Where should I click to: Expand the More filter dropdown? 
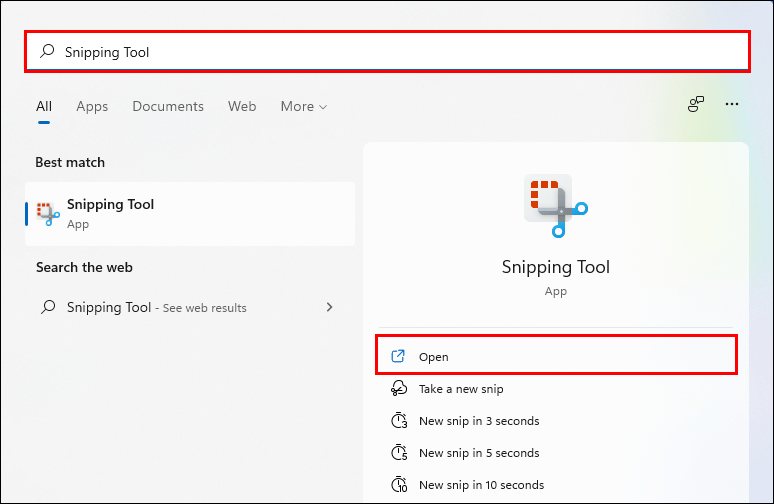coord(304,106)
